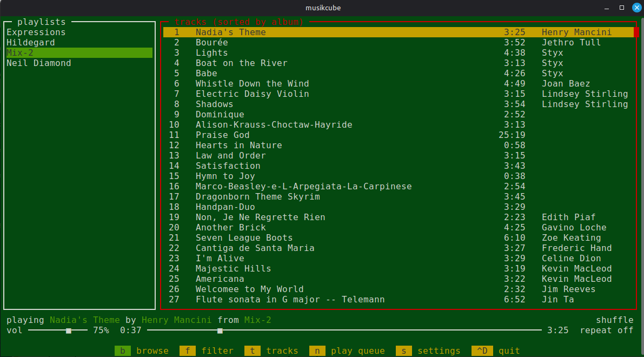Switch to the tracks view shortcut
The image size is (644, 357).
click(x=271, y=351)
